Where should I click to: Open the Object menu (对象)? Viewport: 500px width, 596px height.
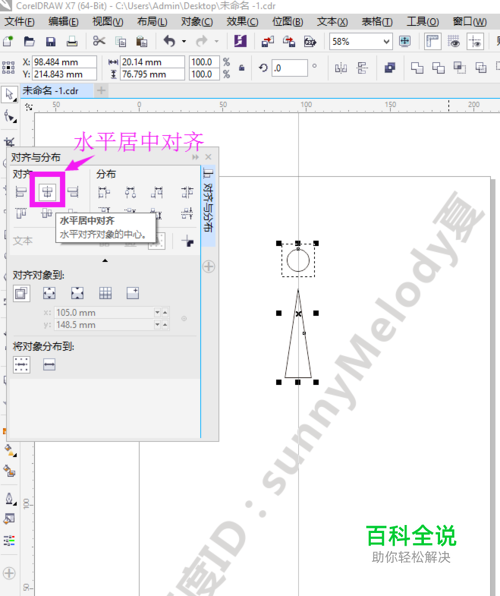click(197, 22)
